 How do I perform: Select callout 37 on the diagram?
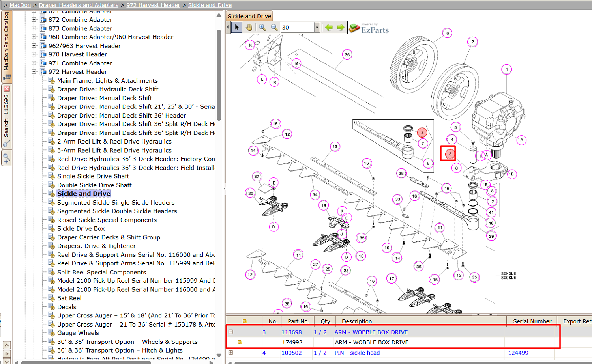click(257, 177)
